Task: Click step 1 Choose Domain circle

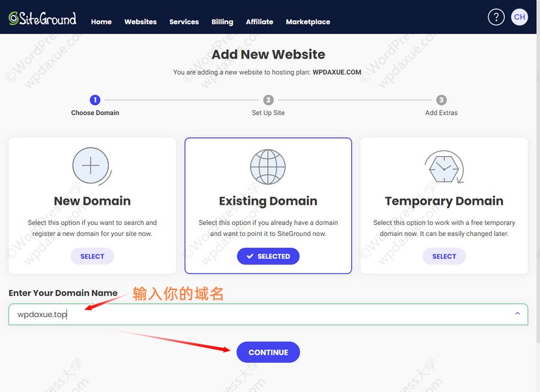Action: [x=95, y=100]
